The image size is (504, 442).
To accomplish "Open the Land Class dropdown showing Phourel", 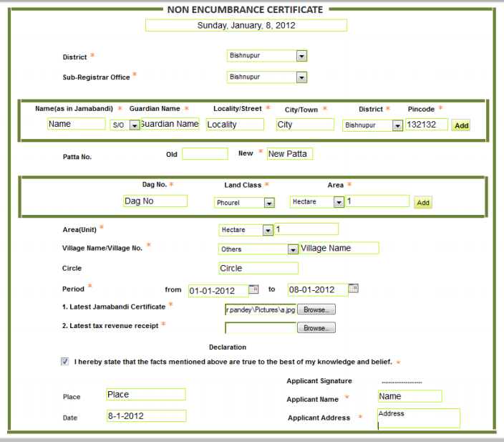I will pos(244,203).
